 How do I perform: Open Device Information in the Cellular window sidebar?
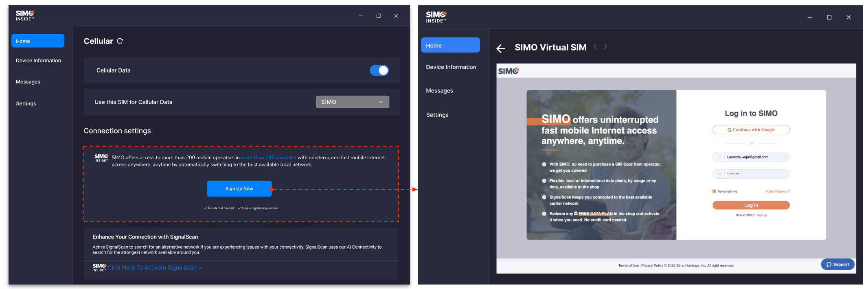tap(38, 60)
